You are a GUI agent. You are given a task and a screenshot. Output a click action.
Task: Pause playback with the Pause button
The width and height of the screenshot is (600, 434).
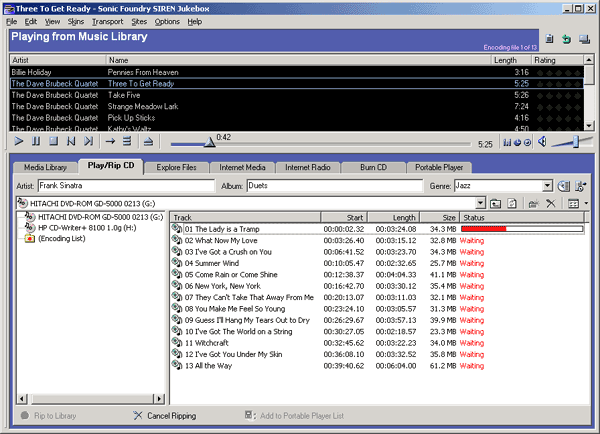(36, 142)
